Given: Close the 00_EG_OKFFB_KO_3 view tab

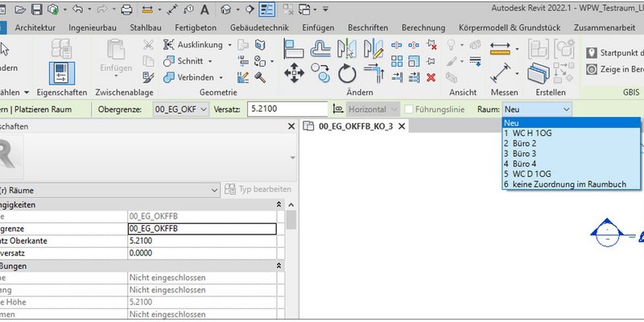Looking at the screenshot, I should pos(402,126).
